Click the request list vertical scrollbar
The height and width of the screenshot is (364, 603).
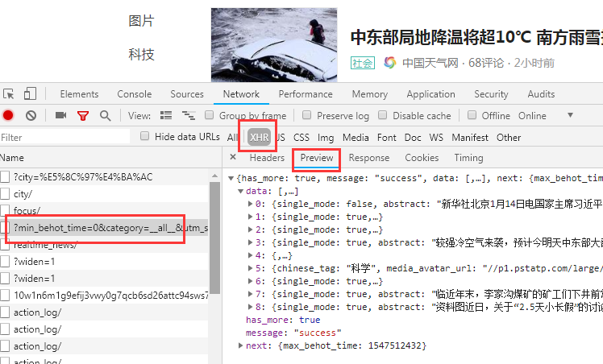(x=214, y=238)
